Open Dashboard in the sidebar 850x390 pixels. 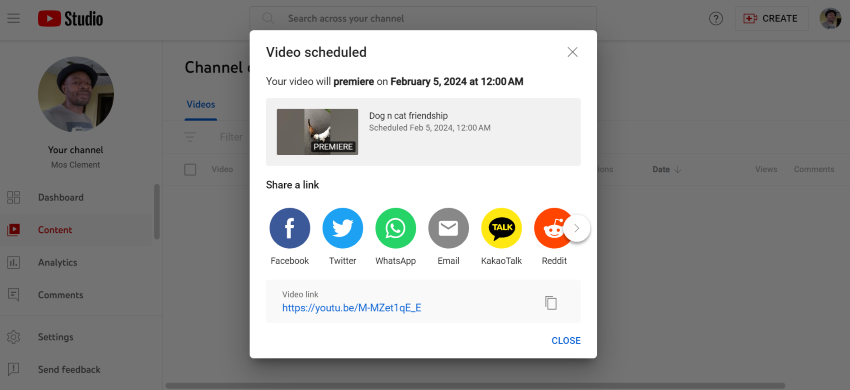coord(76,197)
